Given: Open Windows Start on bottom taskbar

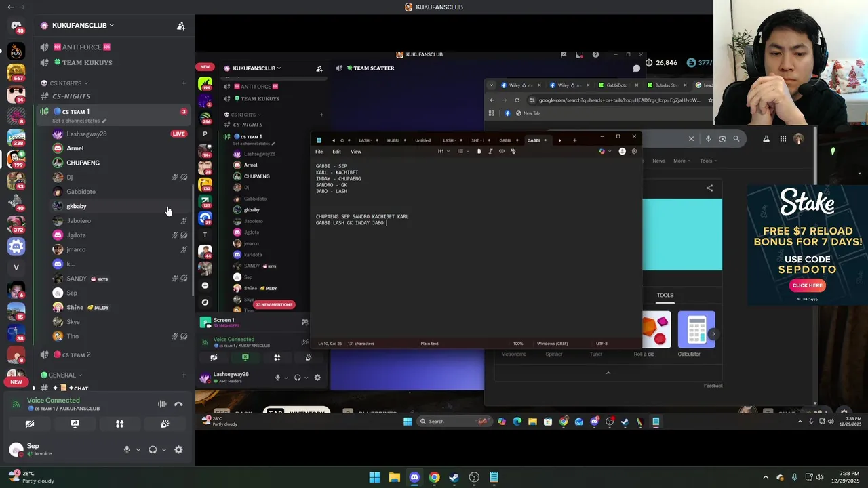Looking at the screenshot, I should point(374,477).
